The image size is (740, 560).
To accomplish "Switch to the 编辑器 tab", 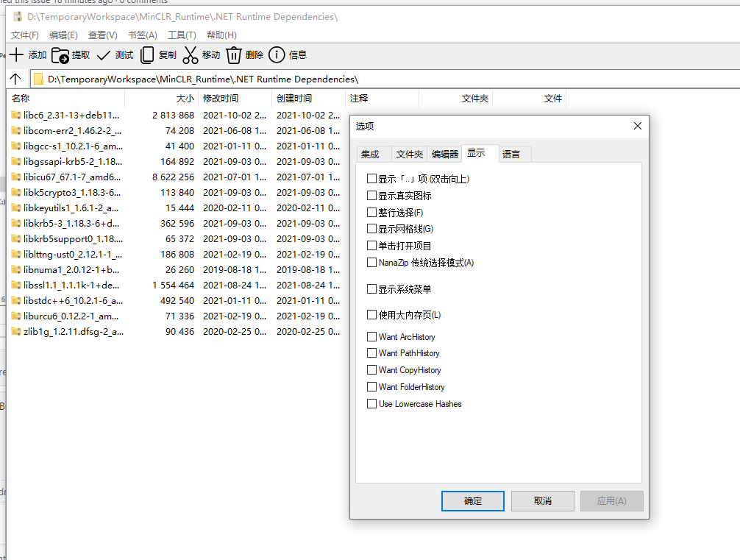I will [444, 155].
